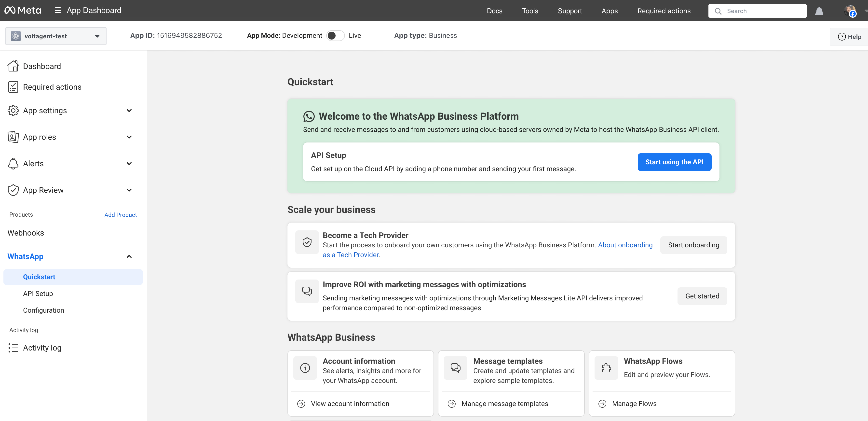Viewport: 868px width, 421px height.
Task: Click the Start using the API button
Action: (675, 162)
